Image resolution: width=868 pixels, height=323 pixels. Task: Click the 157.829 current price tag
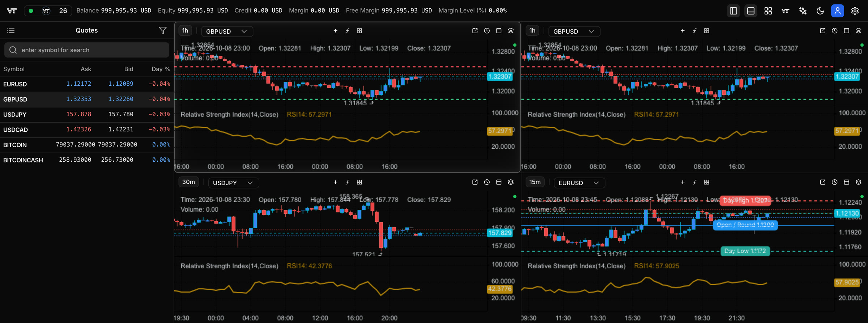tap(499, 233)
